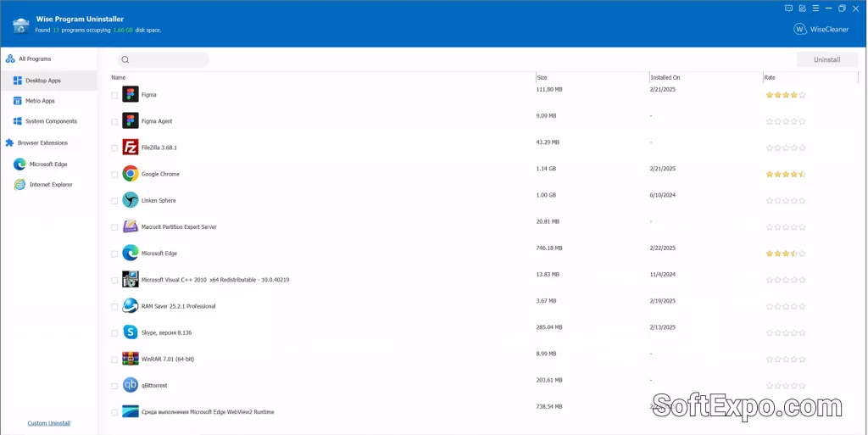Open the feedback chat bubble icon

789,8
